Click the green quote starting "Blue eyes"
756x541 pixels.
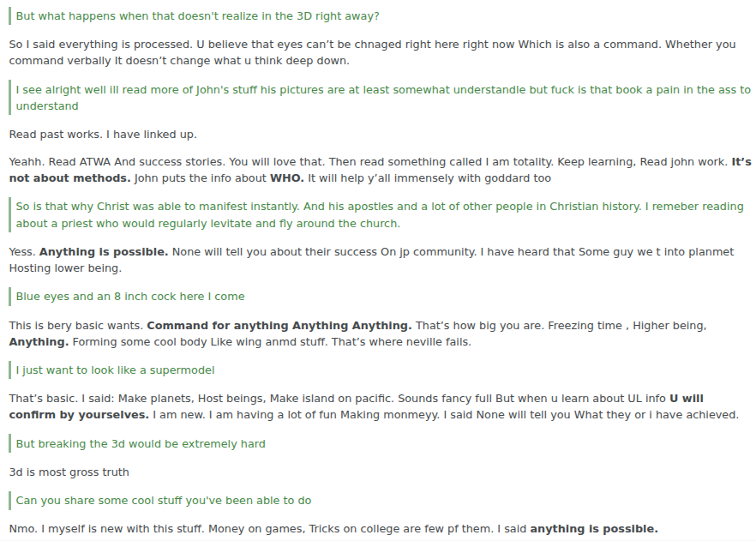(x=130, y=297)
